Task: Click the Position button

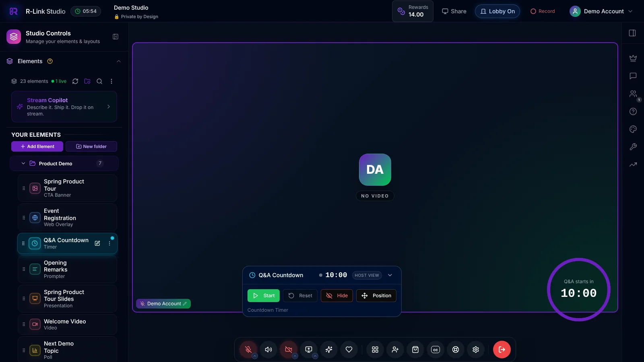Action: [x=376, y=296]
